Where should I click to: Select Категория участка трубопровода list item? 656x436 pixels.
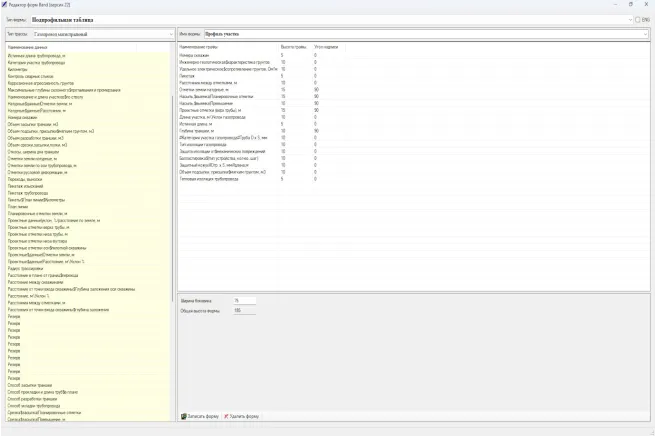tap(42, 62)
